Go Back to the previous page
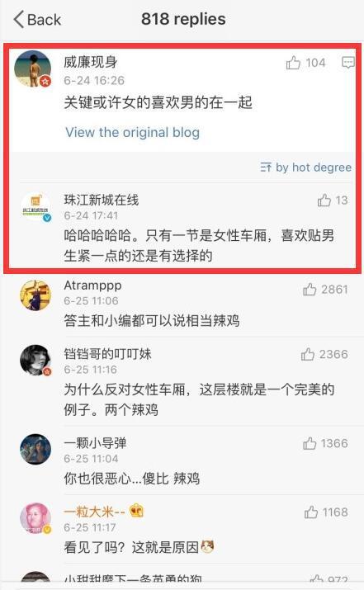Screen dimensions: 364x590 pyautogui.click(x=37, y=19)
